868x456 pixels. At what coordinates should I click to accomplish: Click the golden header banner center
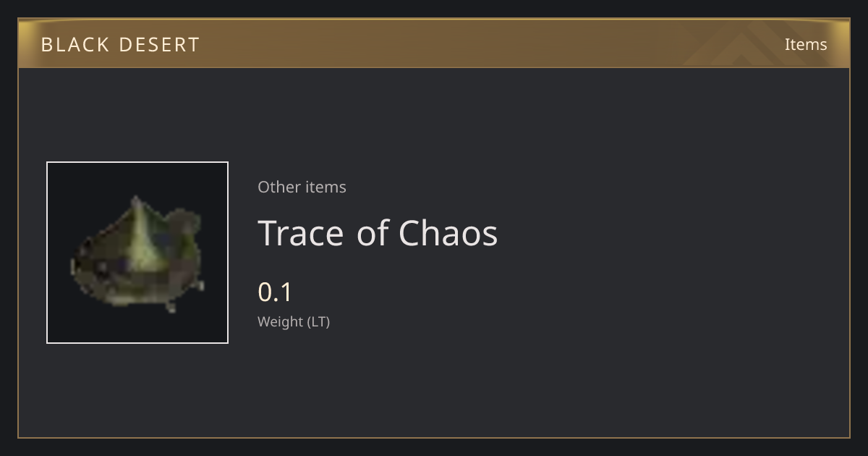click(434, 43)
